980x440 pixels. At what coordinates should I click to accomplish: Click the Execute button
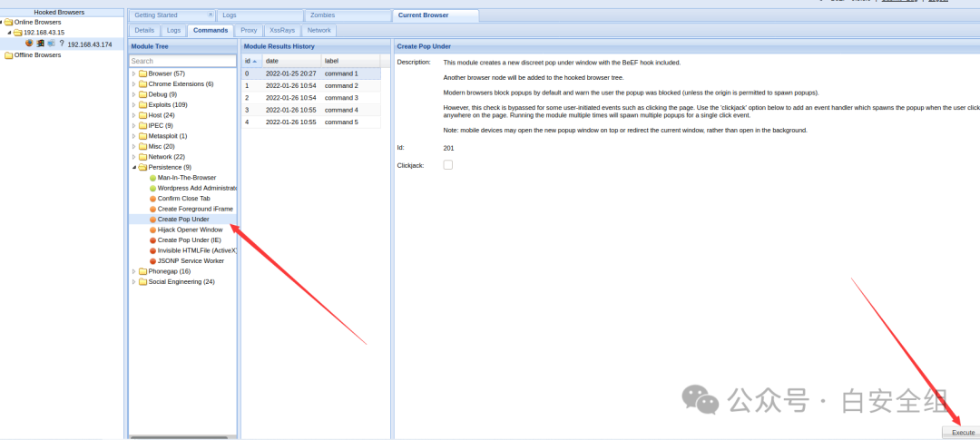click(963, 433)
